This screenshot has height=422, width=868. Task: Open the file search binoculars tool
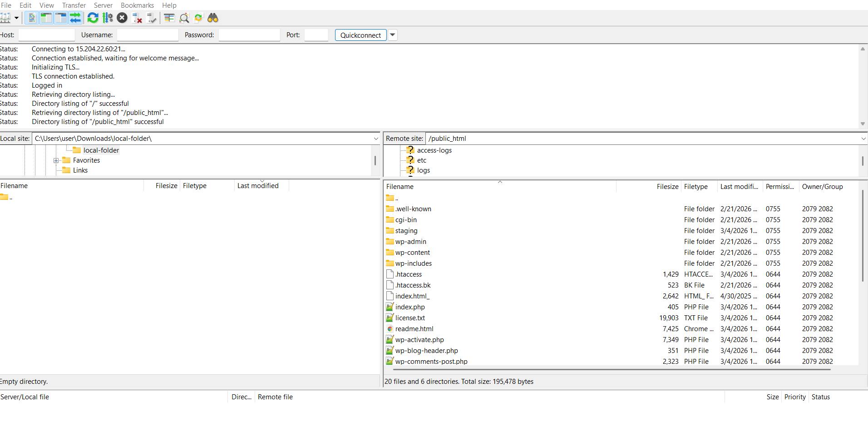[213, 18]
